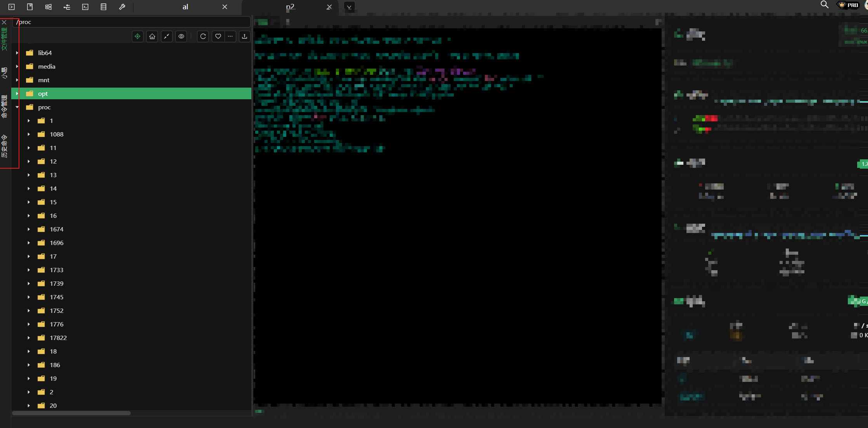
Task: Select folder 1733 under proc
Action: [57, 270]
